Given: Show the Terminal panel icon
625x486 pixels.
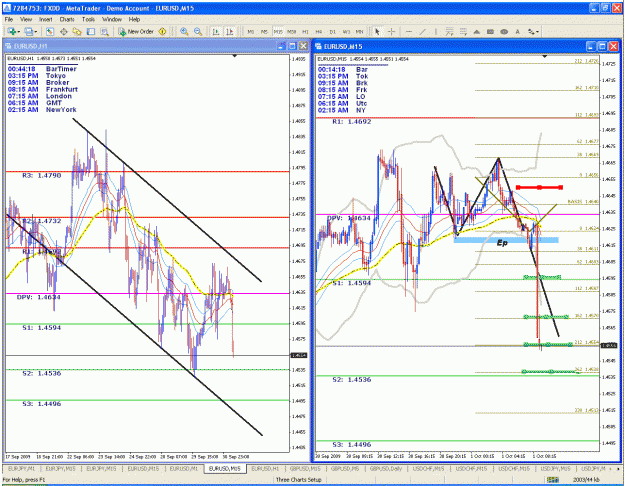Looking at the screenshot, I should (91, 31).
